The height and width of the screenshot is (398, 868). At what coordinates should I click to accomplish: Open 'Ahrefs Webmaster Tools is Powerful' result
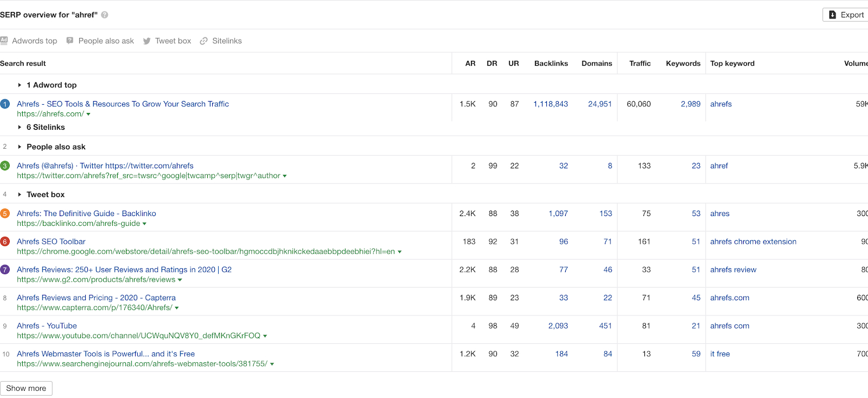click(x=106, y=353)
